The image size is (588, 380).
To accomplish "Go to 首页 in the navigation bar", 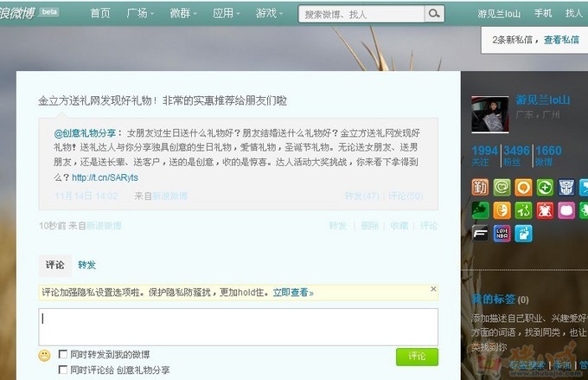I will [100, 13].
